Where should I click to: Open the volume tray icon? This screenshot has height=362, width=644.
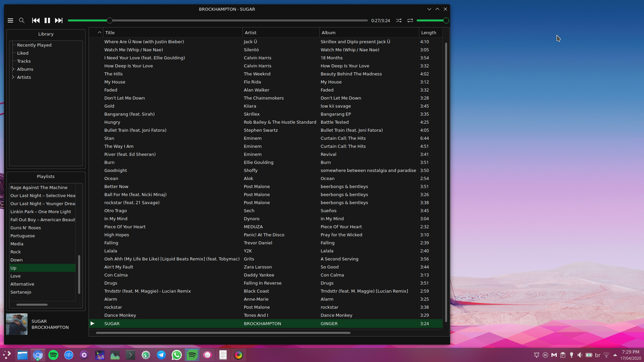click(580, 355)
